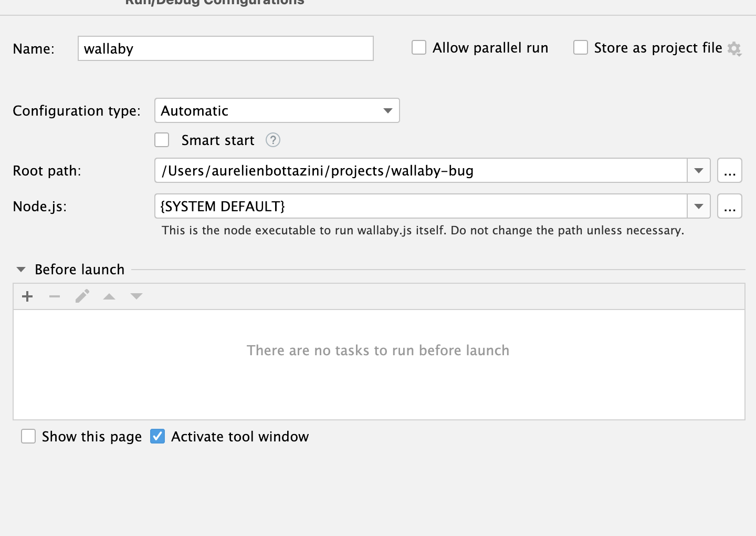
Task: Add a before launch task with plus
Action: (x=27, y=297)
